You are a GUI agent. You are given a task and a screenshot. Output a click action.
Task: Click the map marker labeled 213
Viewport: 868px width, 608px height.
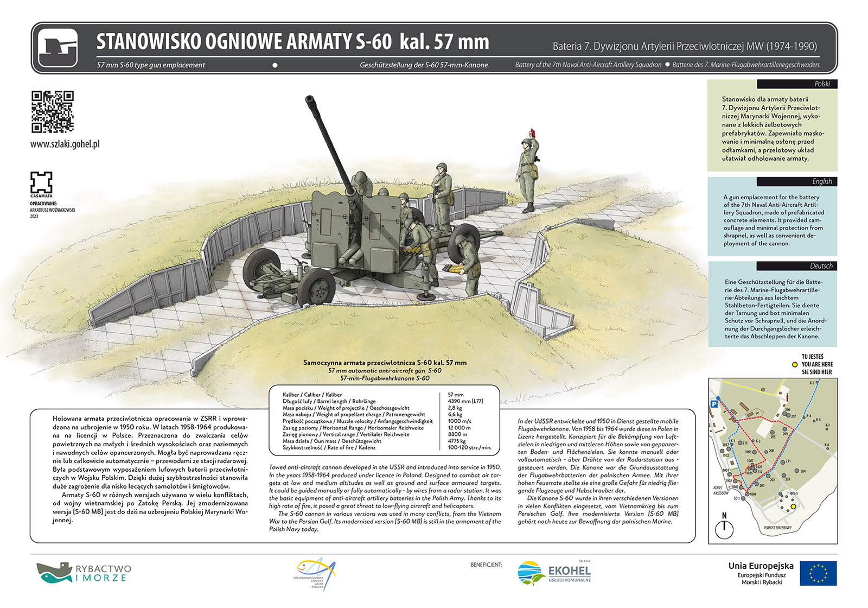(740, 443)
